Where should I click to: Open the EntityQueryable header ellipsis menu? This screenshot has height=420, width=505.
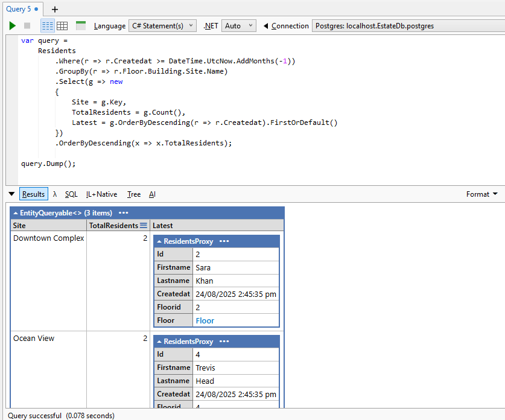tap(124, 213)
